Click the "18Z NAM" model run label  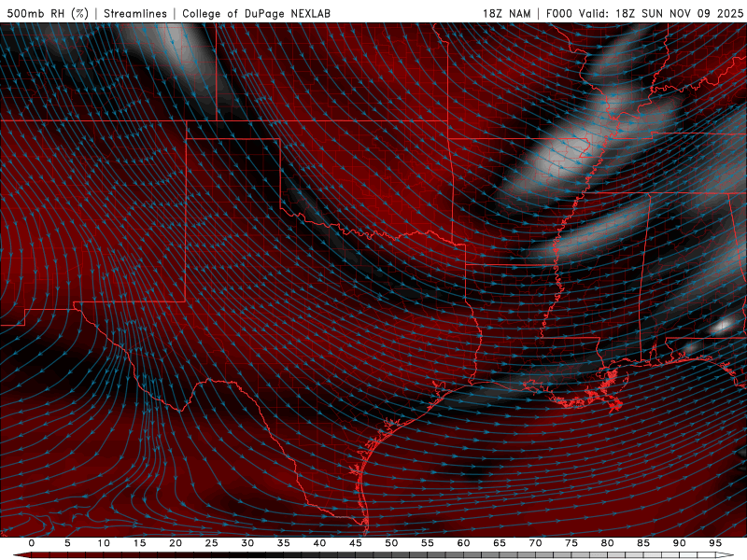tap(507, 13)
